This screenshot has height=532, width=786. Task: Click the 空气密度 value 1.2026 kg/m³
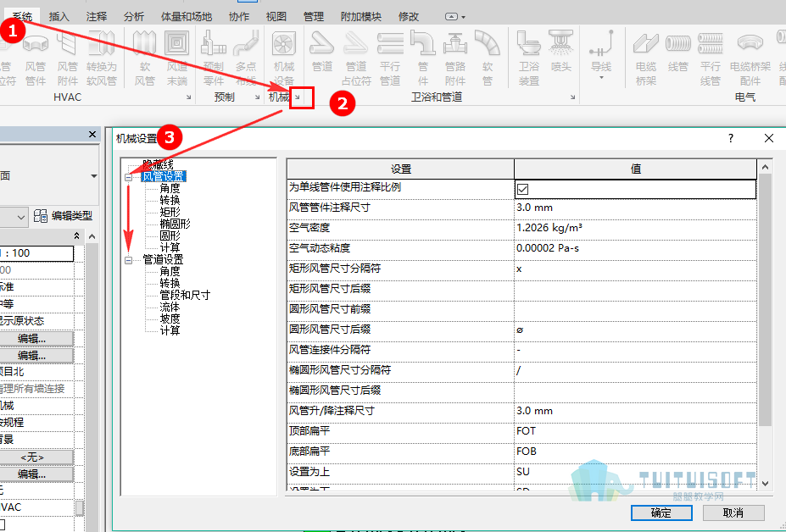tap(635, 228)
